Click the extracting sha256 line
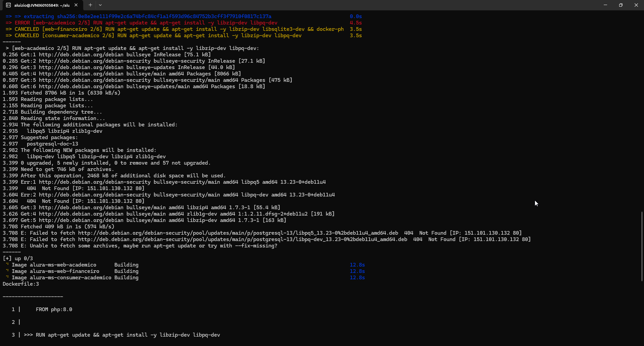 [x=139, y=16]
